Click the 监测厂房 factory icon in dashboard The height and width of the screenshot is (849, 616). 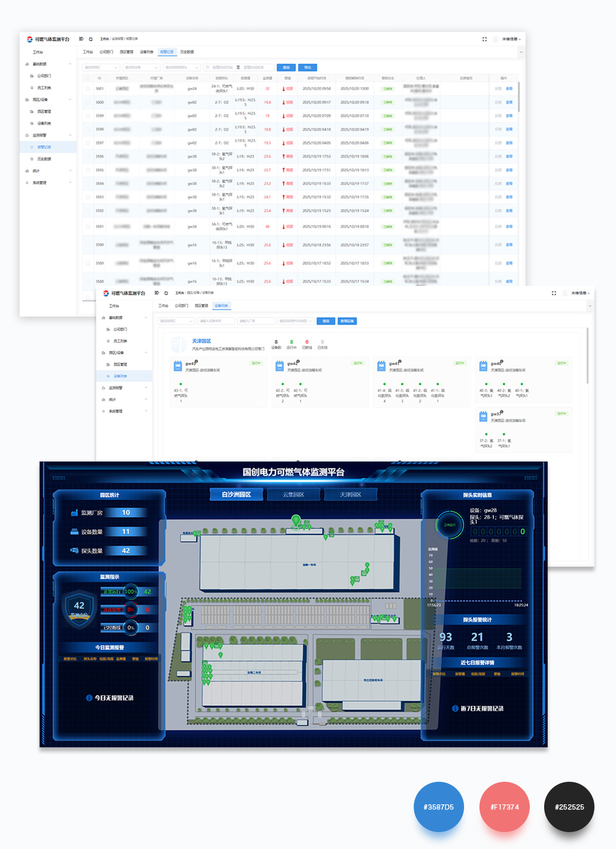click(74, 513)
